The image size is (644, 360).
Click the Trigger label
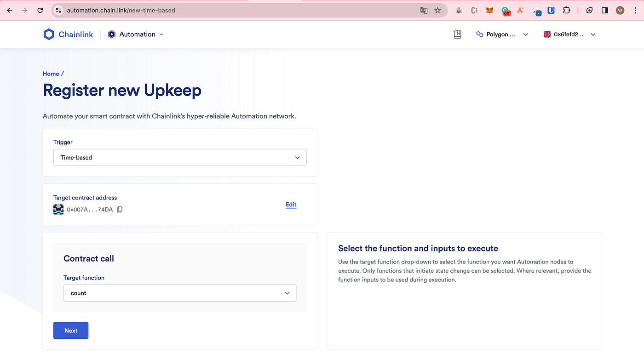point(63,142)
